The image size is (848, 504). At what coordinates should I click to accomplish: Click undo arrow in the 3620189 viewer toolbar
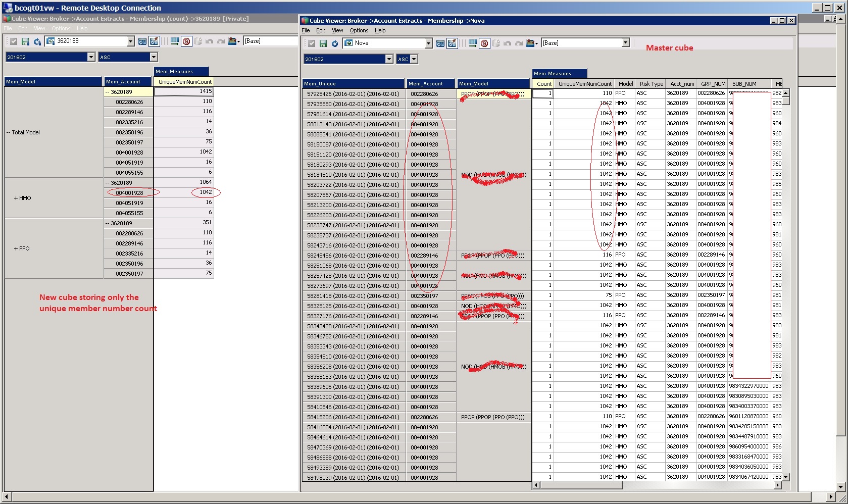click(x=210, y=41)
